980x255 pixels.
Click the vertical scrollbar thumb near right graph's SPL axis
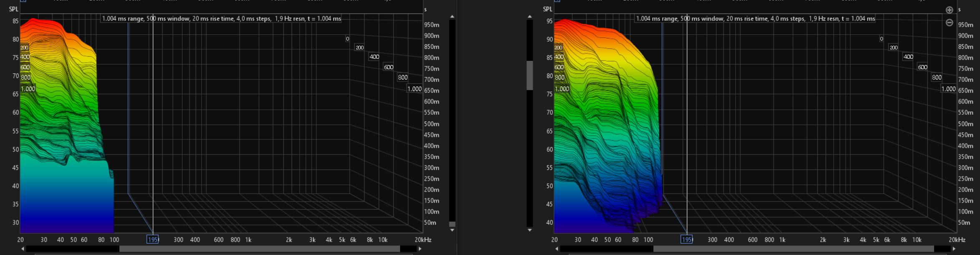coord(529,75)
